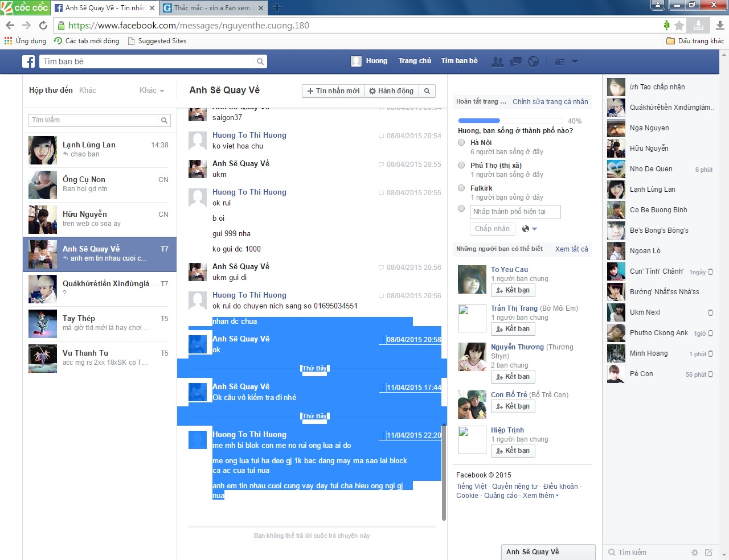Image resolution: width=729 pixels, height=560 pixels.
Task: Select the Hà Nội radio option
Action: [x=461, y=143]
